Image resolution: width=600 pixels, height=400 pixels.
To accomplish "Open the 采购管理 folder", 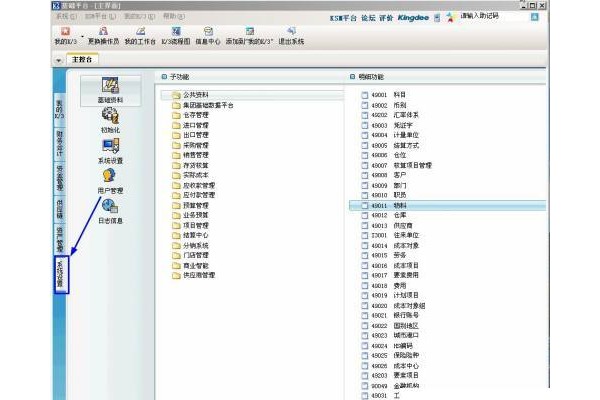I will point(190,145).
